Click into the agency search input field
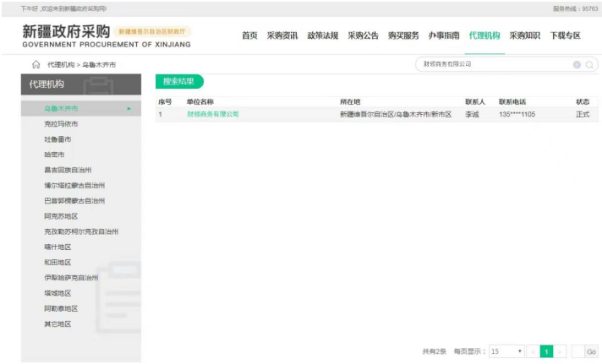The width and height of the screenshot is (602, 364). point(495,64)
